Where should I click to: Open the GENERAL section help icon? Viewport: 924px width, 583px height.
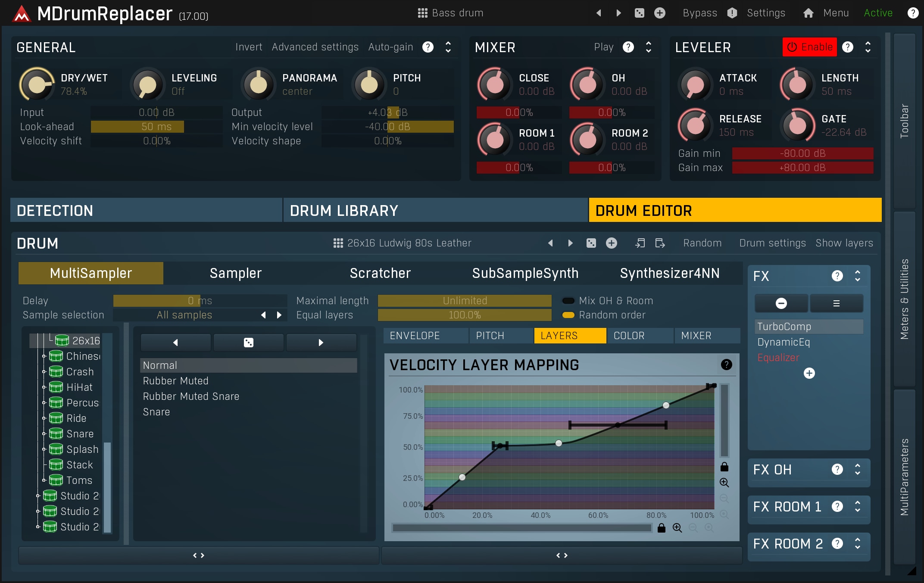click(x=428, y=47)
